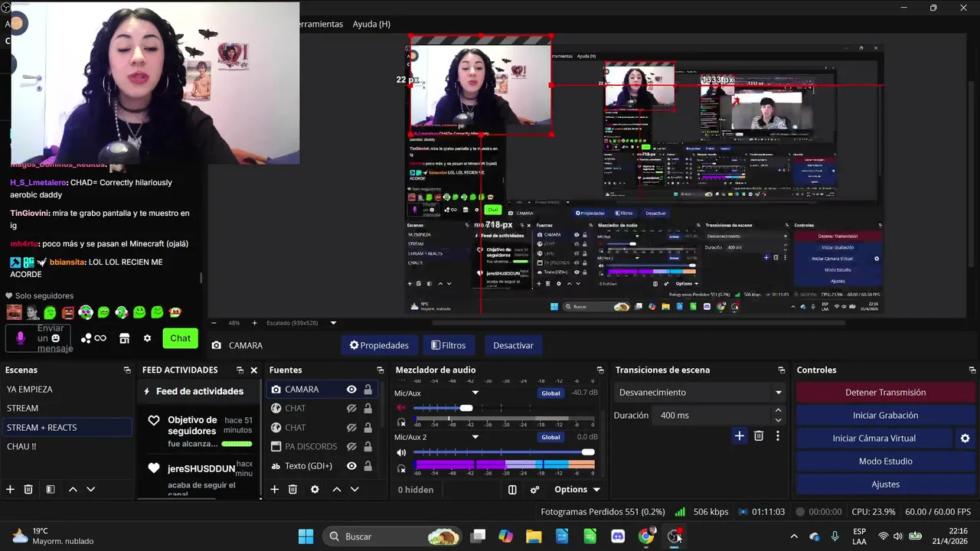Click Detener Transmisión button

coord(885,393)
